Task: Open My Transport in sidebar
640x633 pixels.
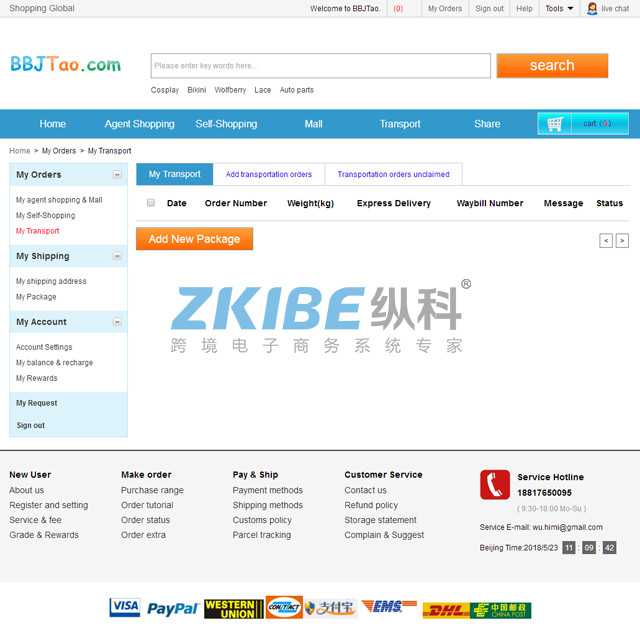Action: point(38,231)
